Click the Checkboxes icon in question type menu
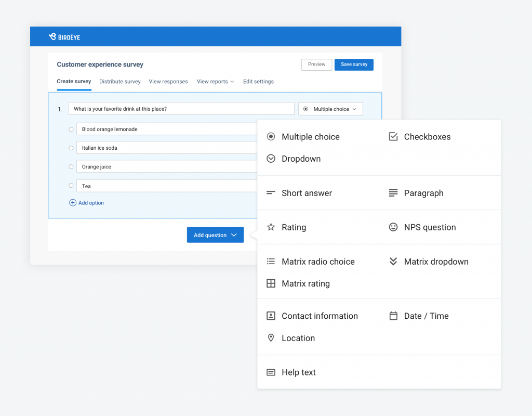The image size is (532, 416). pos(393,137)
